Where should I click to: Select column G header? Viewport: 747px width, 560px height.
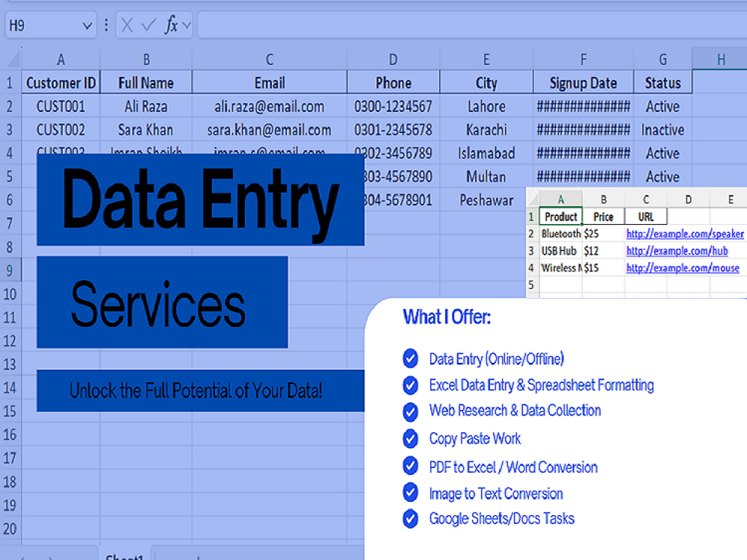(663, 59)
